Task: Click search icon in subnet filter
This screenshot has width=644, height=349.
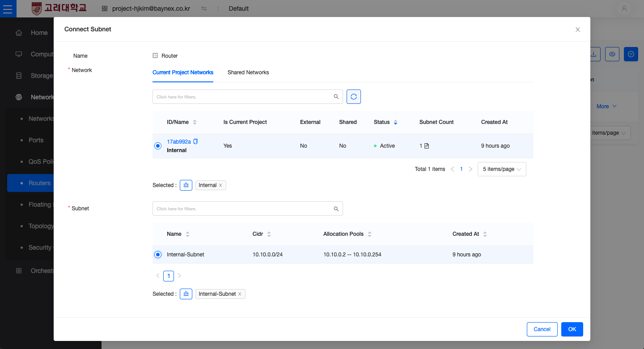Action: [x=336, y=209]
